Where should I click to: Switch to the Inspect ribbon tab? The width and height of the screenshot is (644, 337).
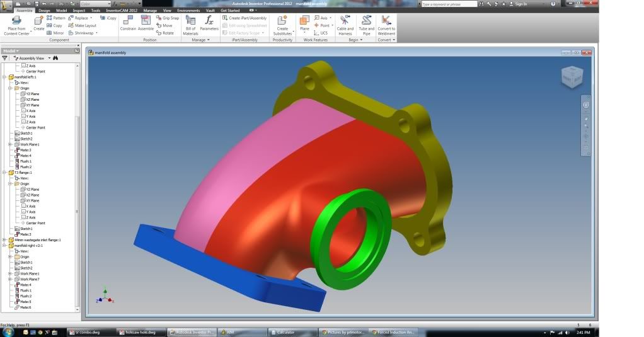pos(79,11)
